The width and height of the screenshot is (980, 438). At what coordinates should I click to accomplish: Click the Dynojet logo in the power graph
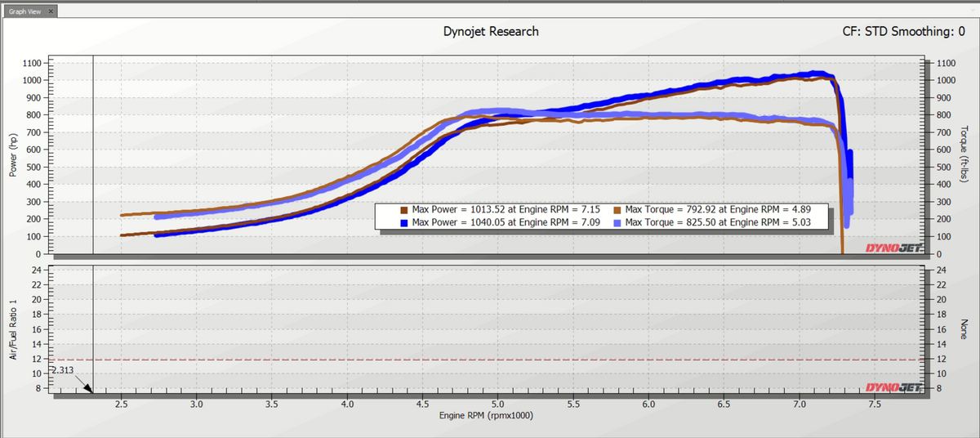[895, 246]
